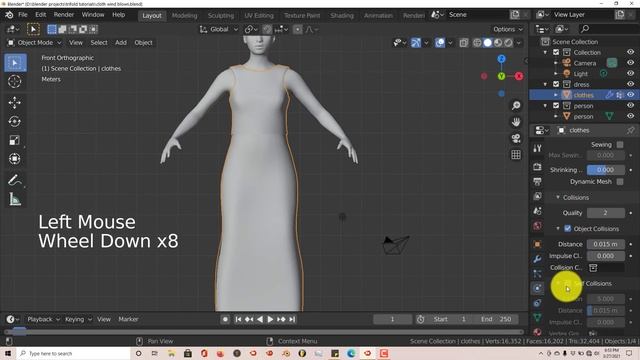The height and width of the screenshot is (360, 640).
Task: Click Object Collisions Distance 0.015 m field
Action: pyautogui.click(x=605, y=244)
